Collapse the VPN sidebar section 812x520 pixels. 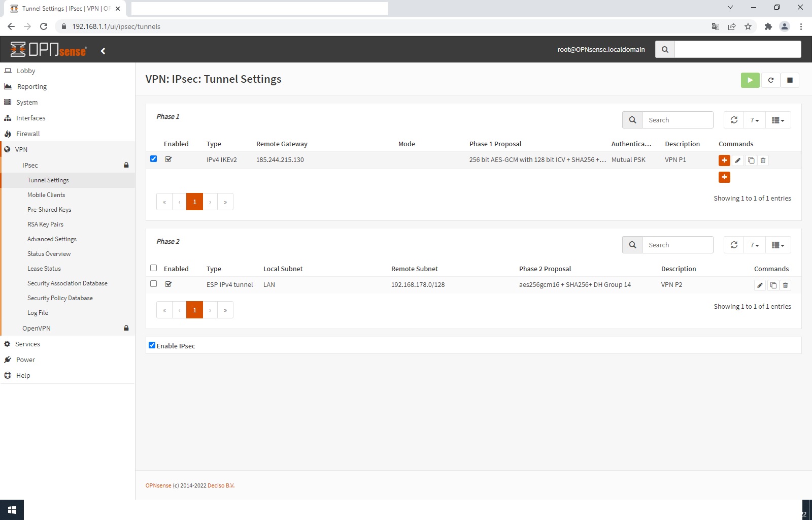[x=67, y=149]
